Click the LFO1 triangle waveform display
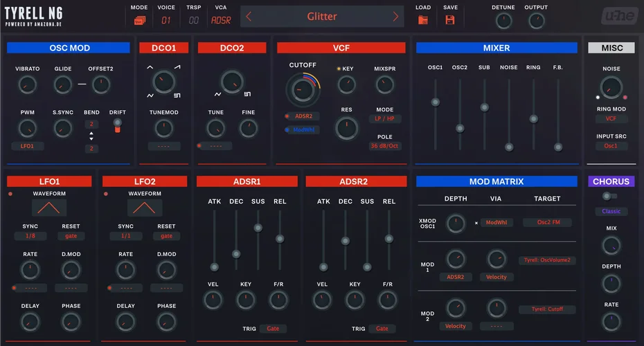The width and height of the screenshot is (644, 346). (x=49, y=207)
